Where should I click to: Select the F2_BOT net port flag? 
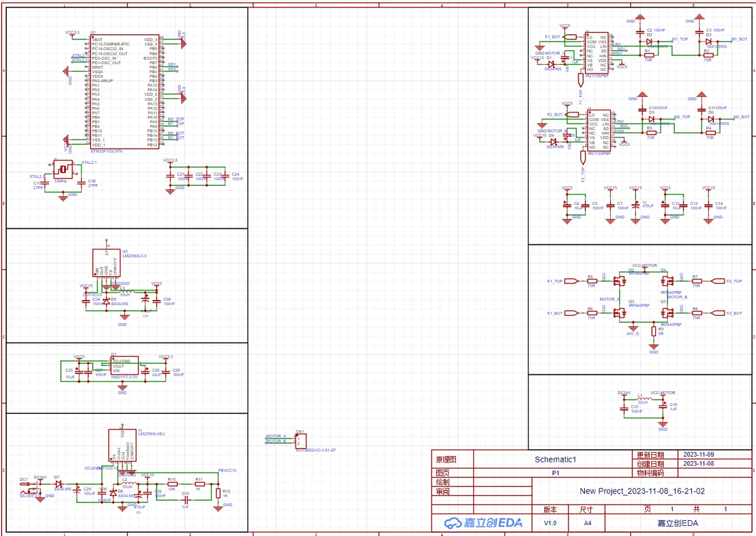tap(718, 313)
